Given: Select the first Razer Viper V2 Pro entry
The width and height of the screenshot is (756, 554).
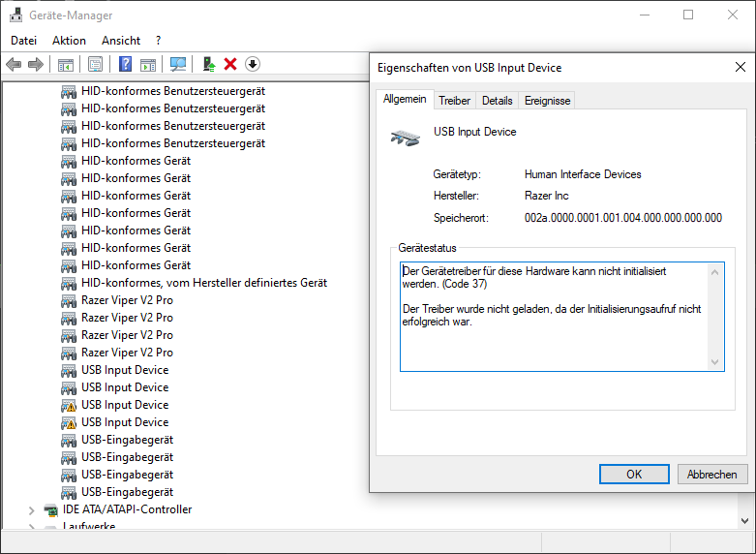Looking at the screenshot, I should click(127, 300).
